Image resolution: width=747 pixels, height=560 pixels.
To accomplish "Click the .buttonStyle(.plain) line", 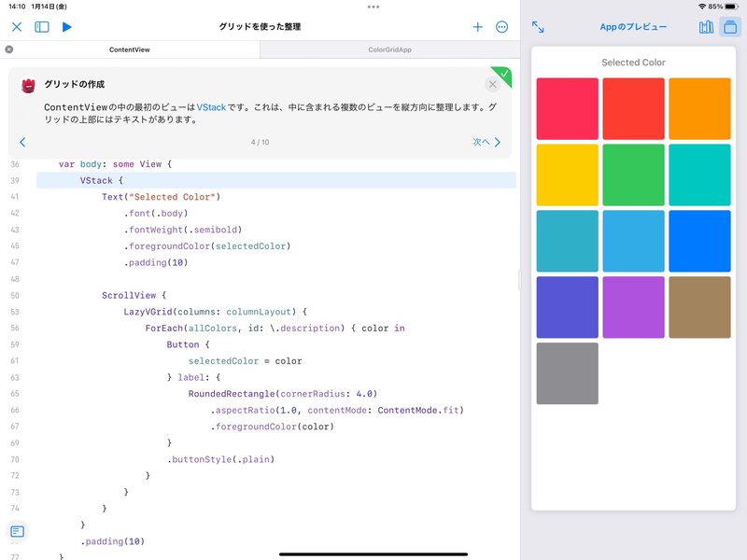I will (220, 459).
